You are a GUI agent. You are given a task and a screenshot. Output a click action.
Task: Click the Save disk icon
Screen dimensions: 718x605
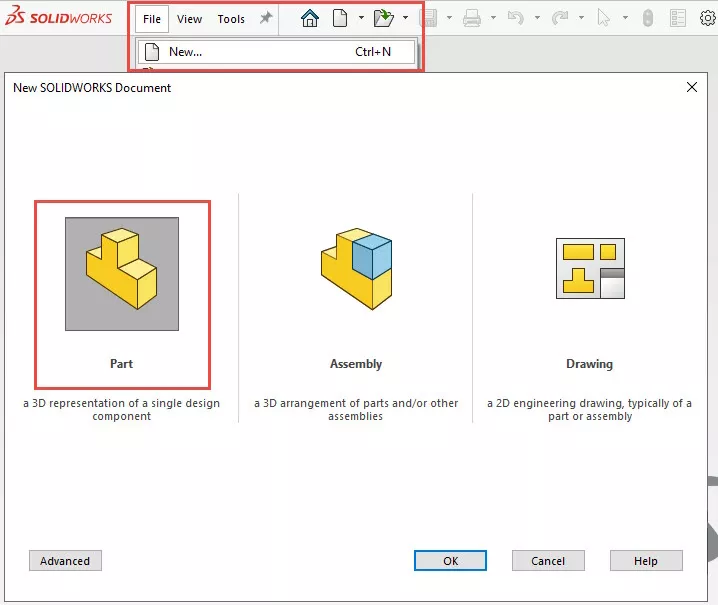[x=429, y=18]
